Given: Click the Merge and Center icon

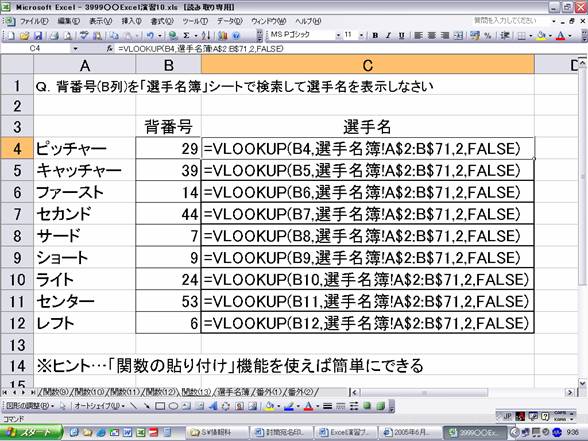Looking at the screenshot, I should (458, 36).
